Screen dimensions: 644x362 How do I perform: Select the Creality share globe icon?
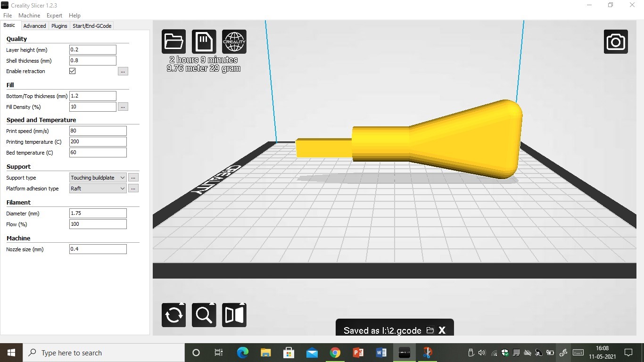(x=234, y=41)
